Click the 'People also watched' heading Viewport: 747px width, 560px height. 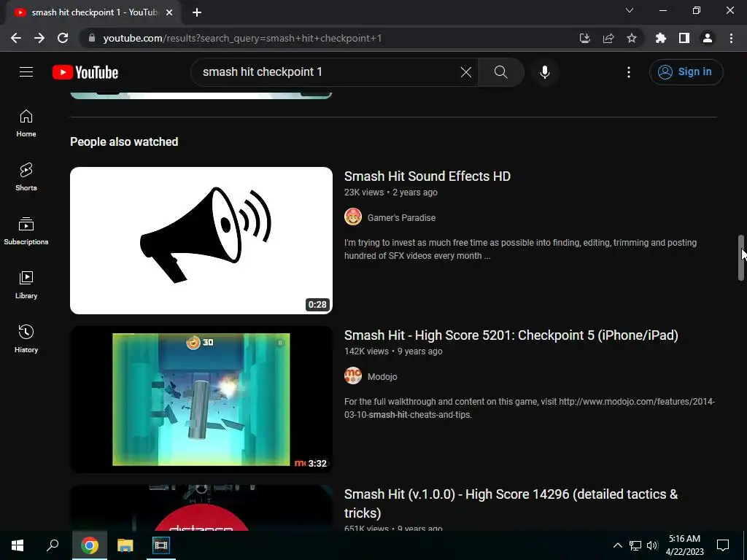[124, 142]
